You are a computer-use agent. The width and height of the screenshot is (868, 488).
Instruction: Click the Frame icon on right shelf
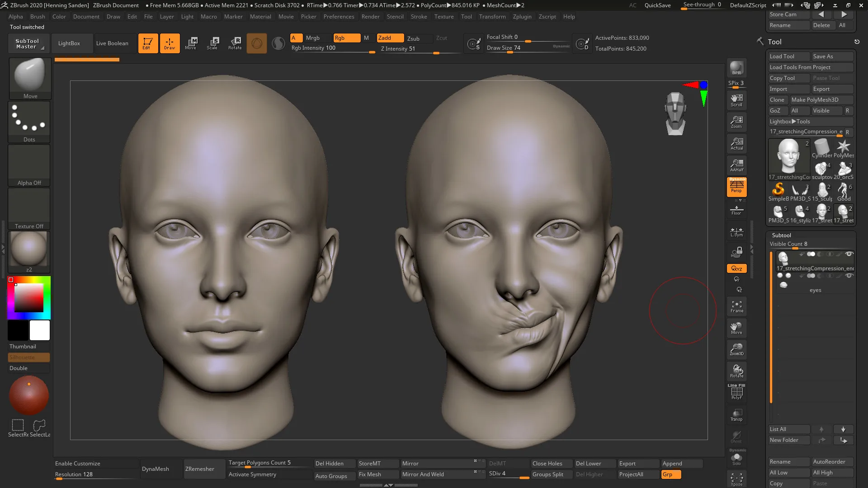point(736,306)
